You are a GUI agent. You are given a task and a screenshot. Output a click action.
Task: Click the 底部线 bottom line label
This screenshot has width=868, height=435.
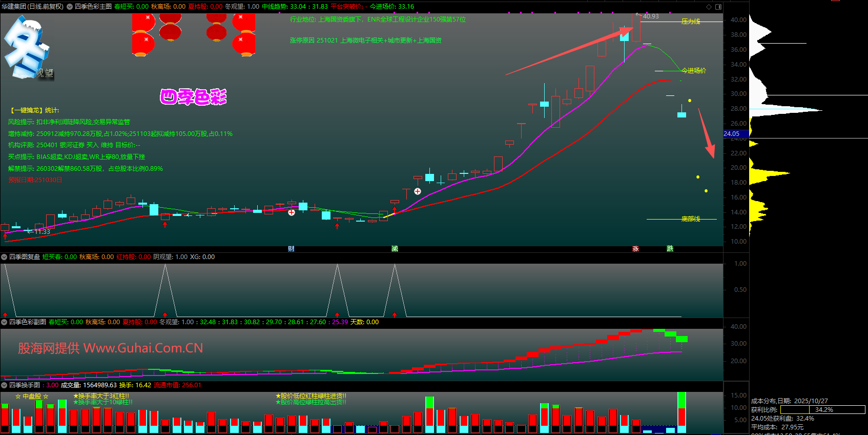click(690, 219)
